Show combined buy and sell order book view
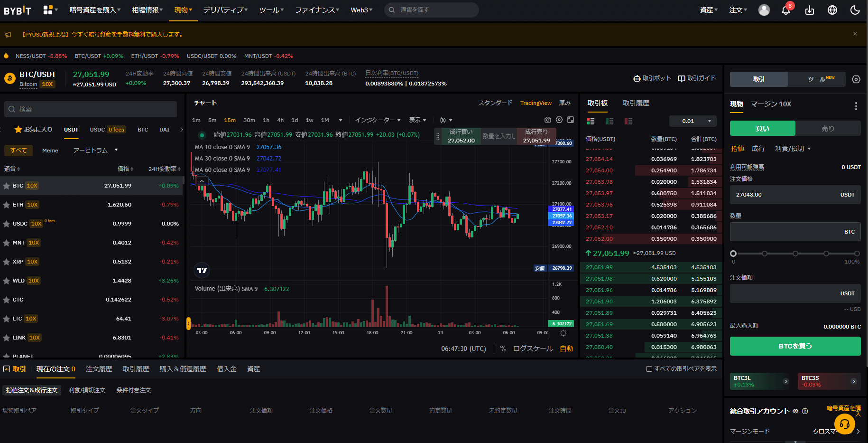 coord(591,121)
